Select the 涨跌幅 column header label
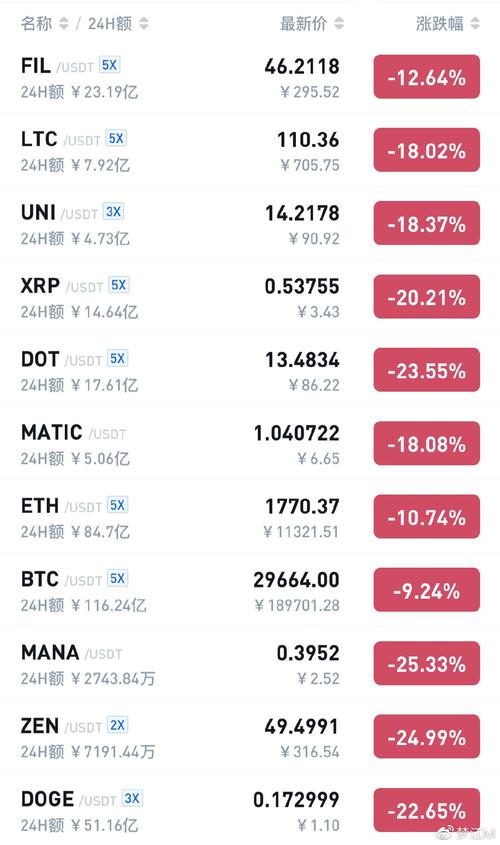500x845 pixels. [x=440, y=23]
